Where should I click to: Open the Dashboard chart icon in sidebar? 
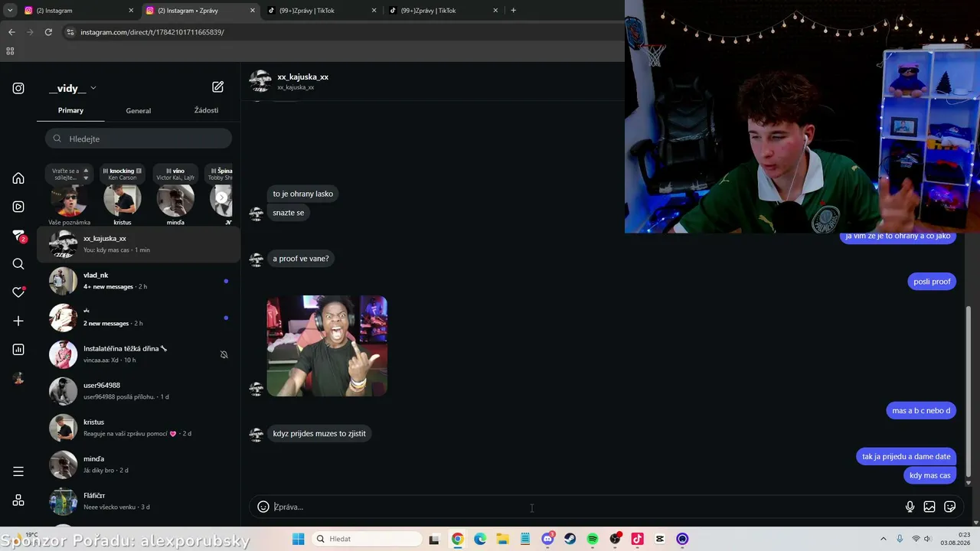click(x=18, y=350)
